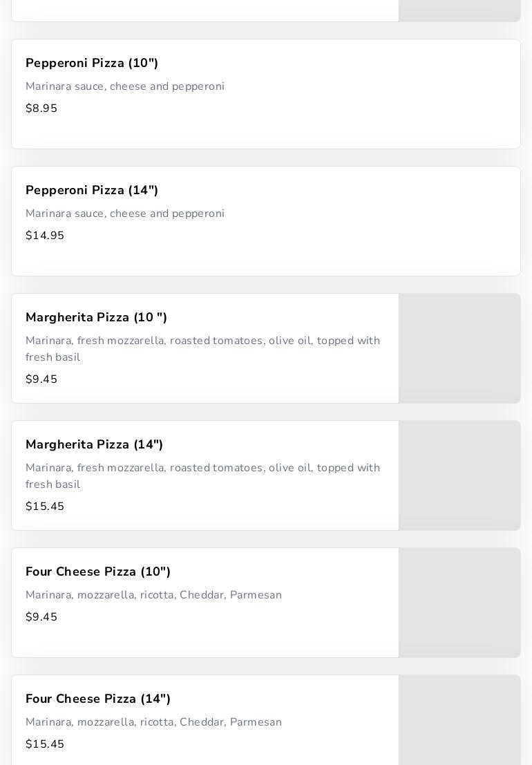Viewport: 532px width, 765px height.
Task: Click the $8.95 Pepperoni Pizza price
Action: click(x=41, y=108)
